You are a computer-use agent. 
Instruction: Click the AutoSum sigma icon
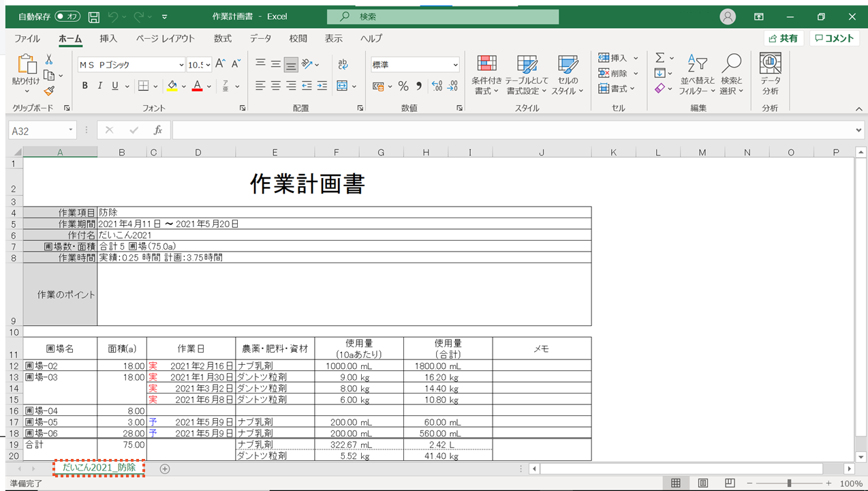pyautogui.click(x=660, y=58)
